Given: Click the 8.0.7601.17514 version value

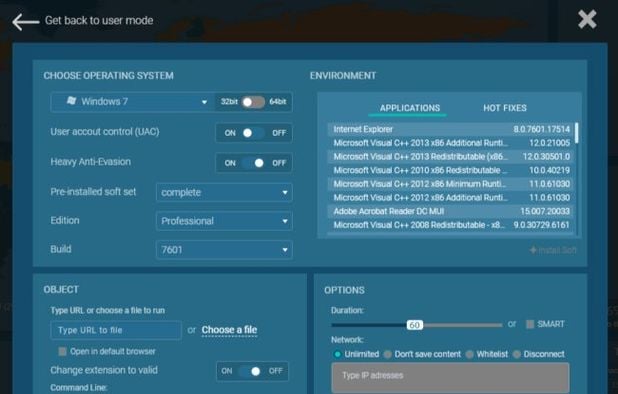Looking at the screenshot, I should (x=542, y=129).
